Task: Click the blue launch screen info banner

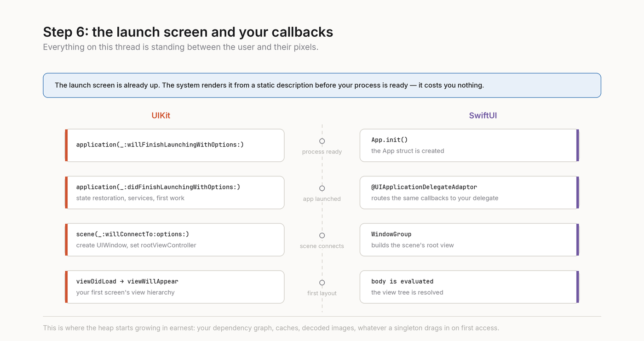Action: [x=322, y=85]
